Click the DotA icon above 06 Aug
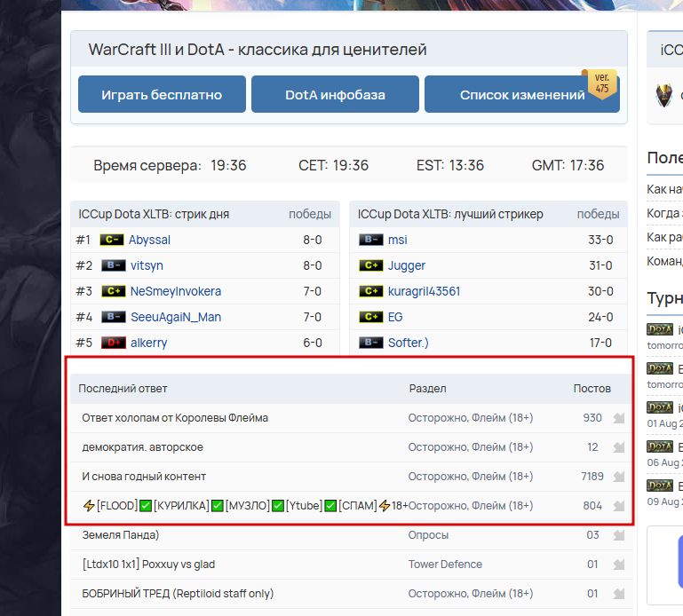This screenshot has width=683, height=616. point(660,446)
